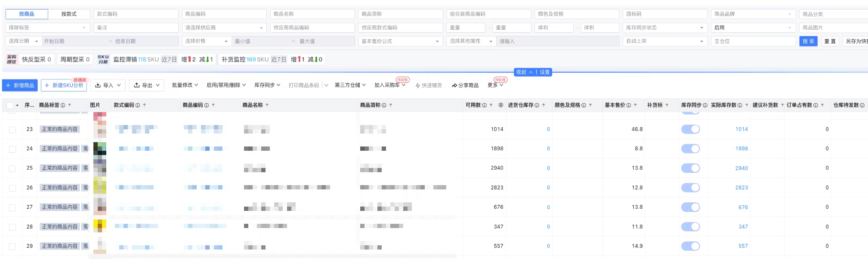Open the 更多 menu
The width and height of the screenshot is (868, 259).
495,85
